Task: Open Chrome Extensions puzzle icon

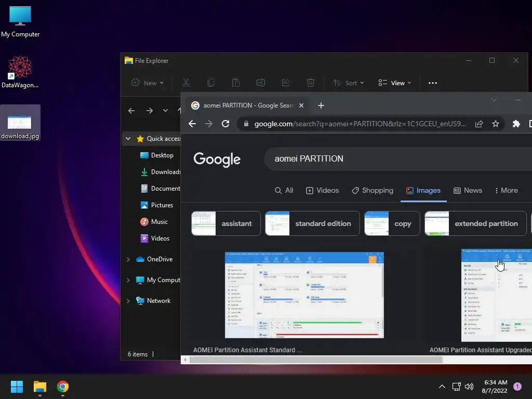Action: (x=516, y=124)
